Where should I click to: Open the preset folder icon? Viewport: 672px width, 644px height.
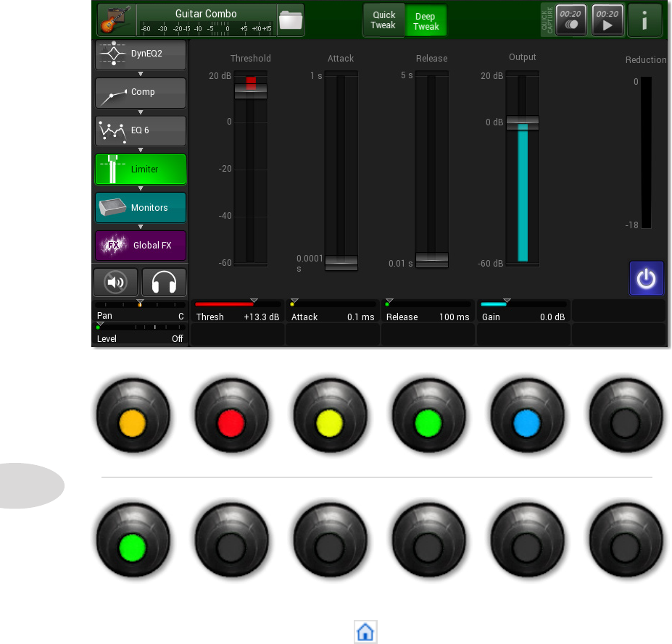(x=291, y=20)
